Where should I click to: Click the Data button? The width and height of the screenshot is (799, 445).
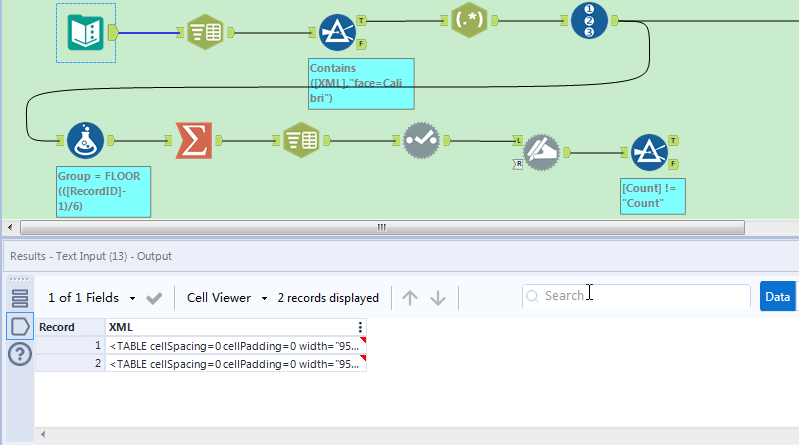(778, 297)
